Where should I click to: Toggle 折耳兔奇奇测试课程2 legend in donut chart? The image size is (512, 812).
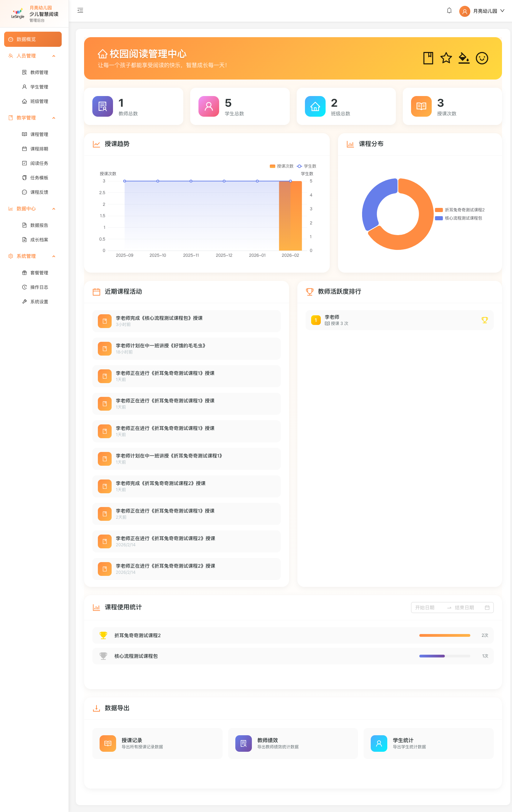coord(460,210)
